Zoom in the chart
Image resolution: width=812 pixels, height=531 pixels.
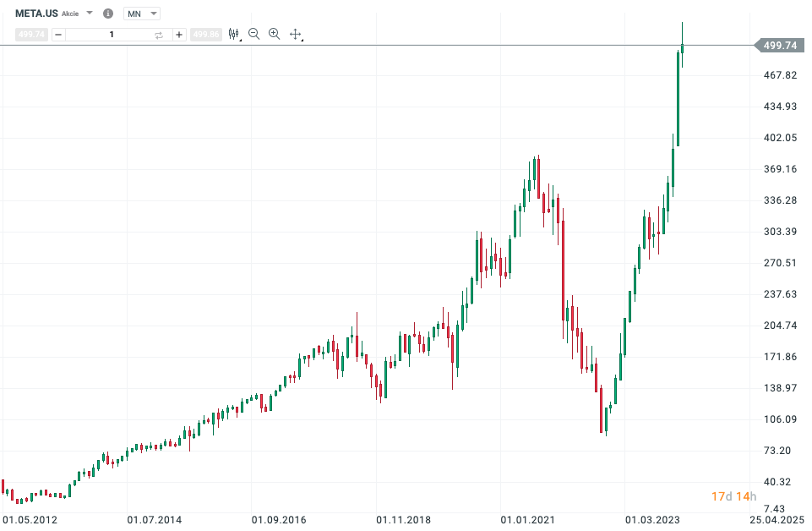point(274,34)
